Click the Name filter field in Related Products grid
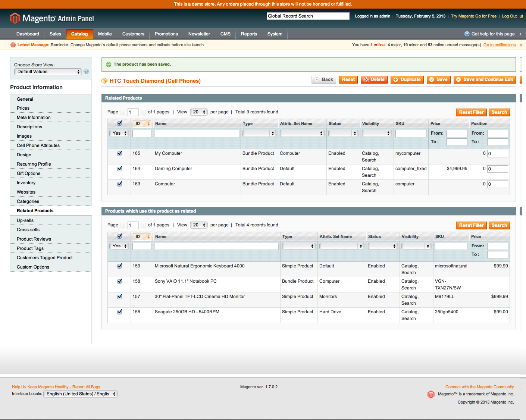This screenshot has height=420, width=526. click(x=197, y=134)
